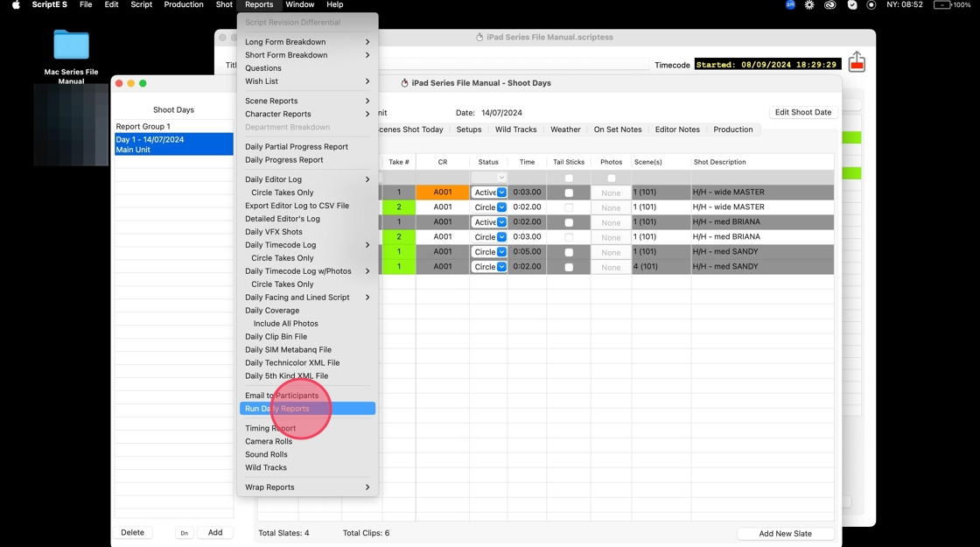
Task: Click Report Group 1 list entry
Action: [174, 126]
